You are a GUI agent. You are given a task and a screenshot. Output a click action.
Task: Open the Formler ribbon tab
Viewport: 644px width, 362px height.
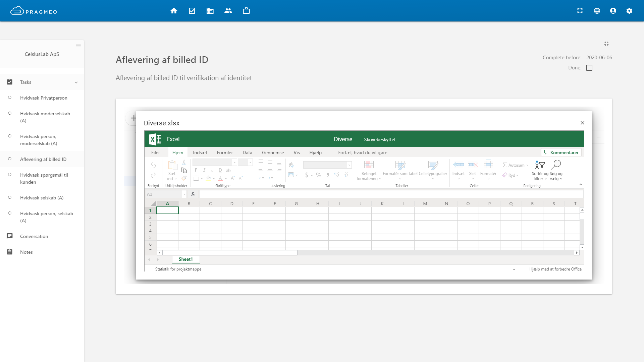(225, 153)
